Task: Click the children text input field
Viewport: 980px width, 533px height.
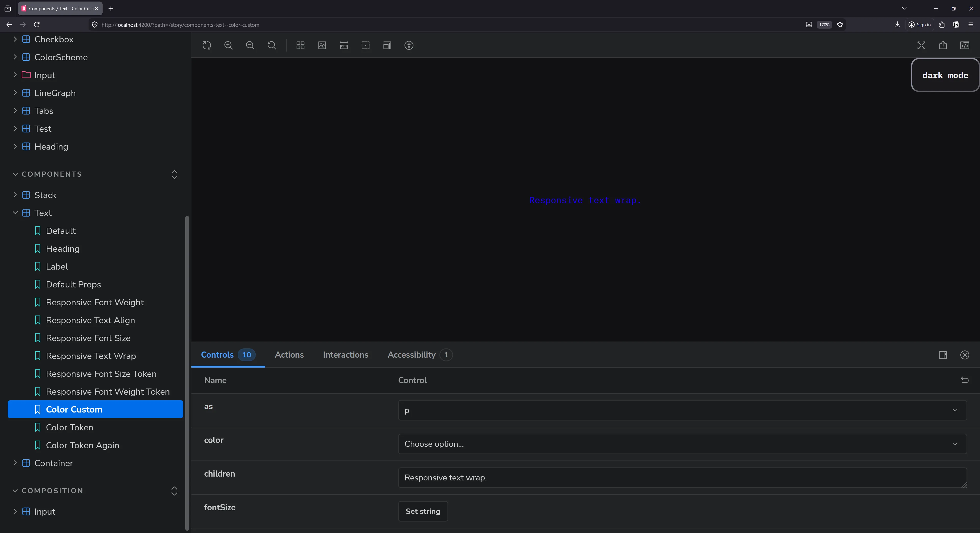Action: click(682, 478)
